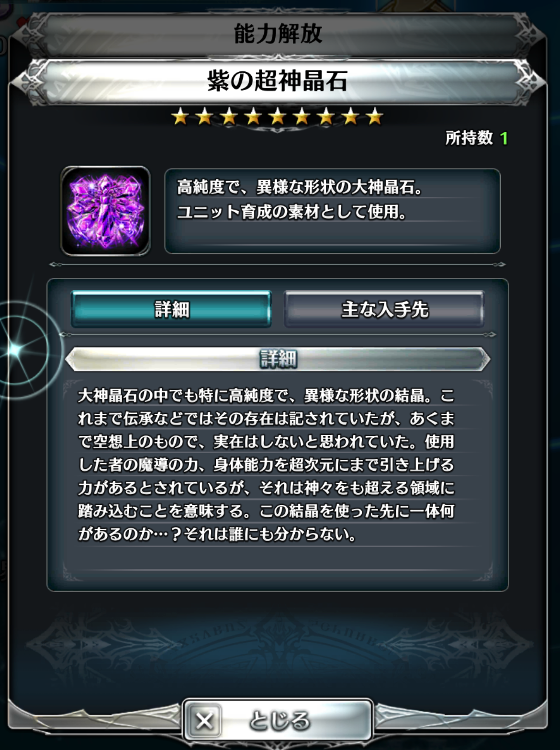Switch to the 主な入手先 tab

point(384,309)
